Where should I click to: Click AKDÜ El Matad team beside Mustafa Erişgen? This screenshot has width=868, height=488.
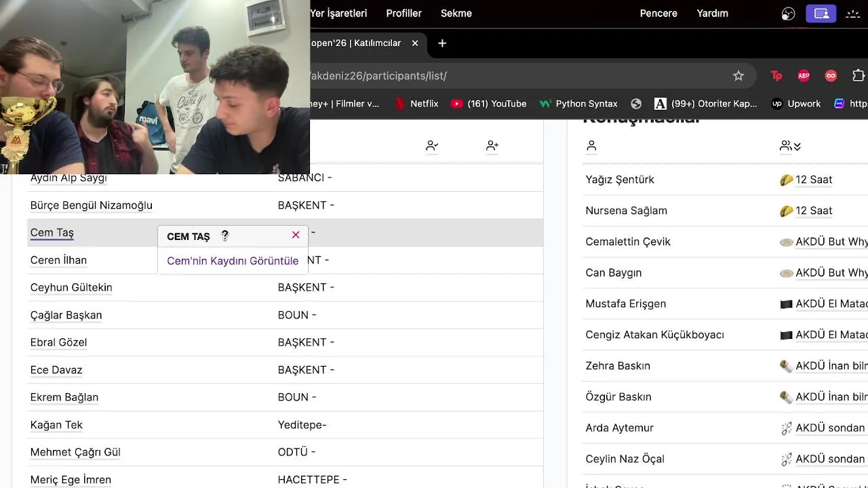tap(831, 304)
